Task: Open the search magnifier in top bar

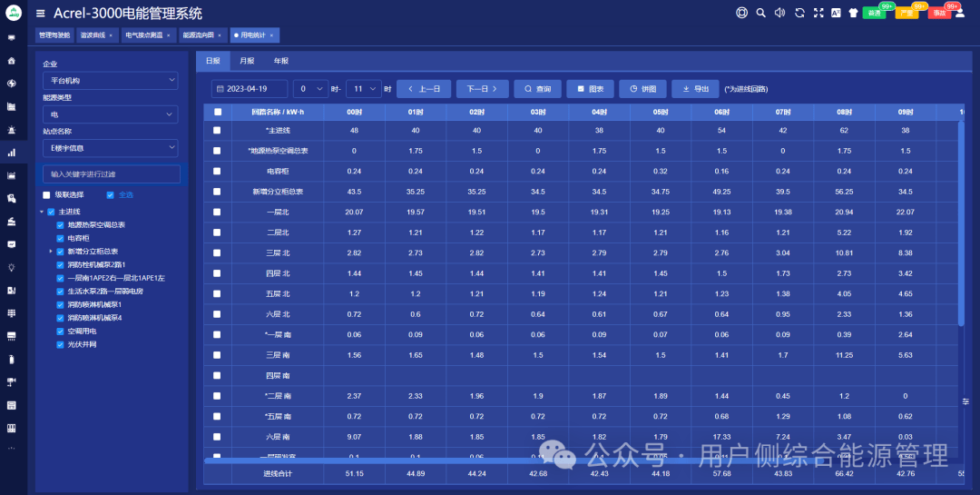Action: (x=760, y=13)
